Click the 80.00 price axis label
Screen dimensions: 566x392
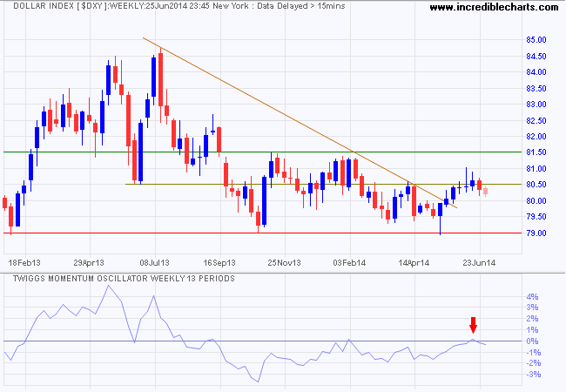[536, 200]
